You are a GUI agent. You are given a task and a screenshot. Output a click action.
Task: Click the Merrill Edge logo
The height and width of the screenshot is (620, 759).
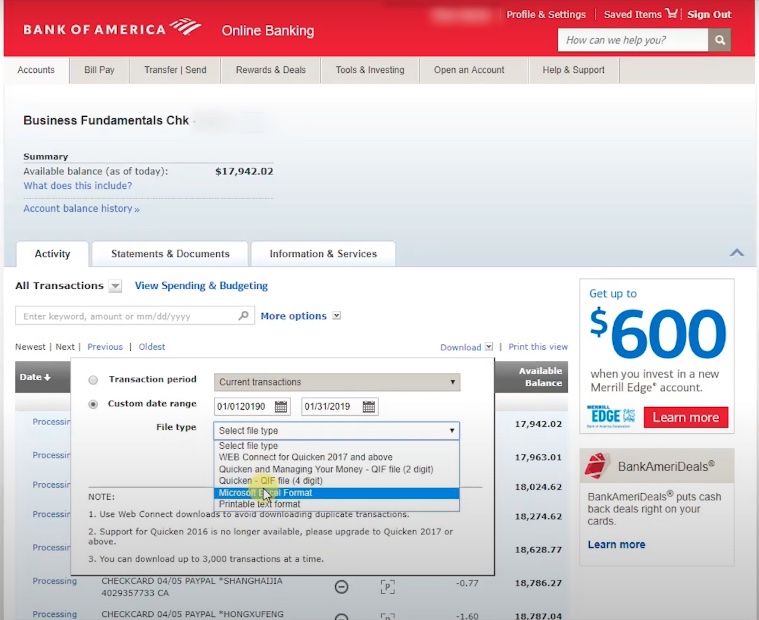click(611, 416)
